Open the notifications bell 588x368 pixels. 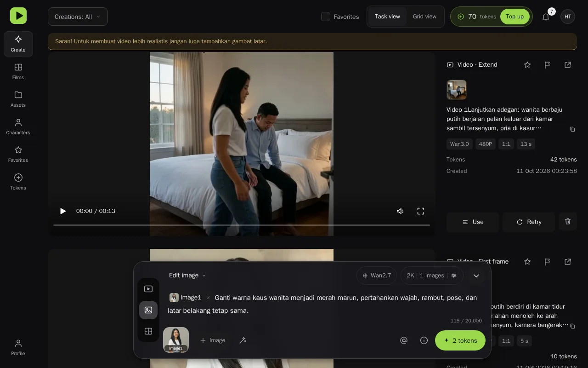click(x=546, y=17)
